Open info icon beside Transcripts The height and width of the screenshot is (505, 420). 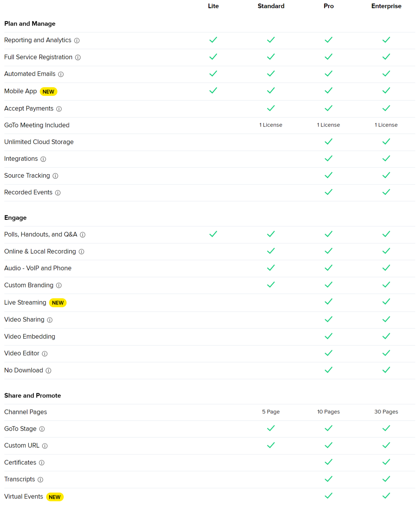40,480
